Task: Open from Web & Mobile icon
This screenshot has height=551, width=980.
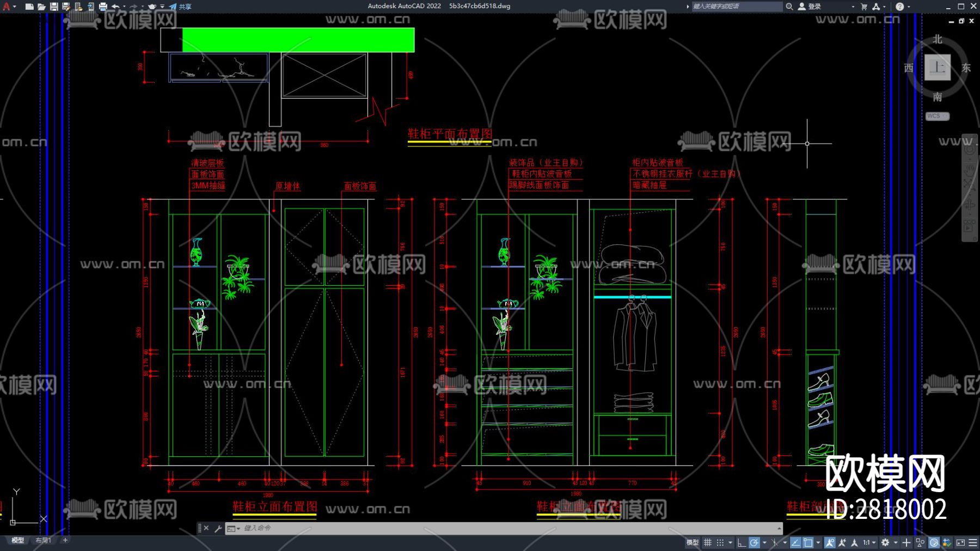Action: point(78,7)
